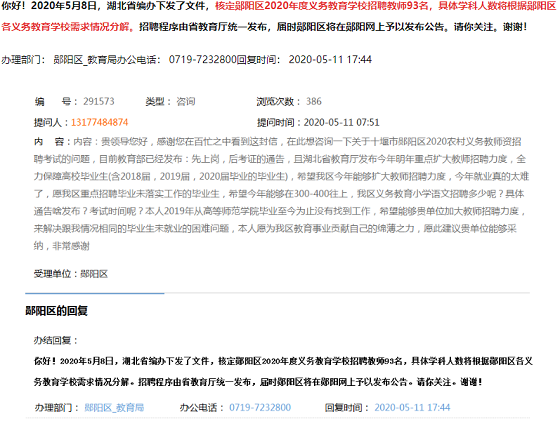This screenshot has height=421, width=560.
Task: Click the blue reply time 2020-05-11 17:44
Action: point(412,407)
